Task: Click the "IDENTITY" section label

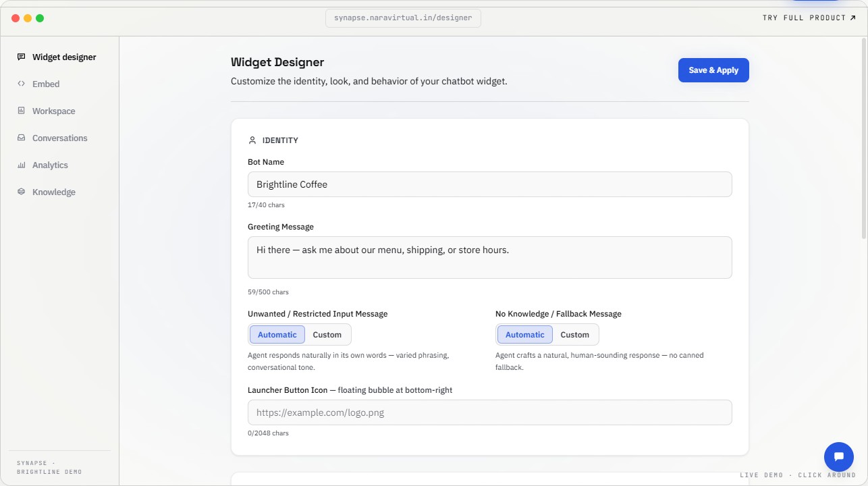Action: (280, 140)
